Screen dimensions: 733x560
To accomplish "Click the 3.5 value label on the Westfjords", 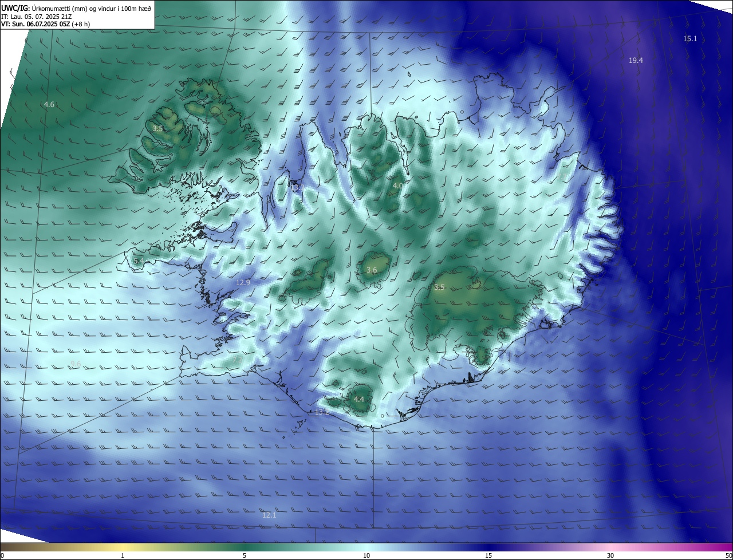I will point(157,128).
